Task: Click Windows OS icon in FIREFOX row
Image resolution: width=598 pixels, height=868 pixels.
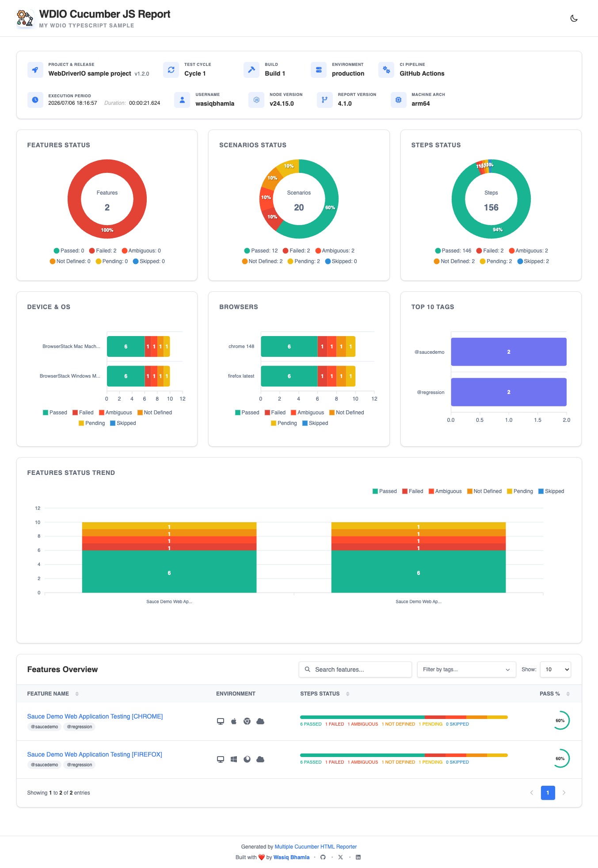Action: (234, 759)
